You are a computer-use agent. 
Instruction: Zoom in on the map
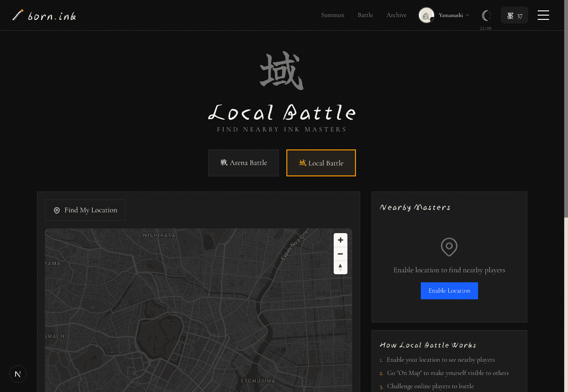coord(340,240)
